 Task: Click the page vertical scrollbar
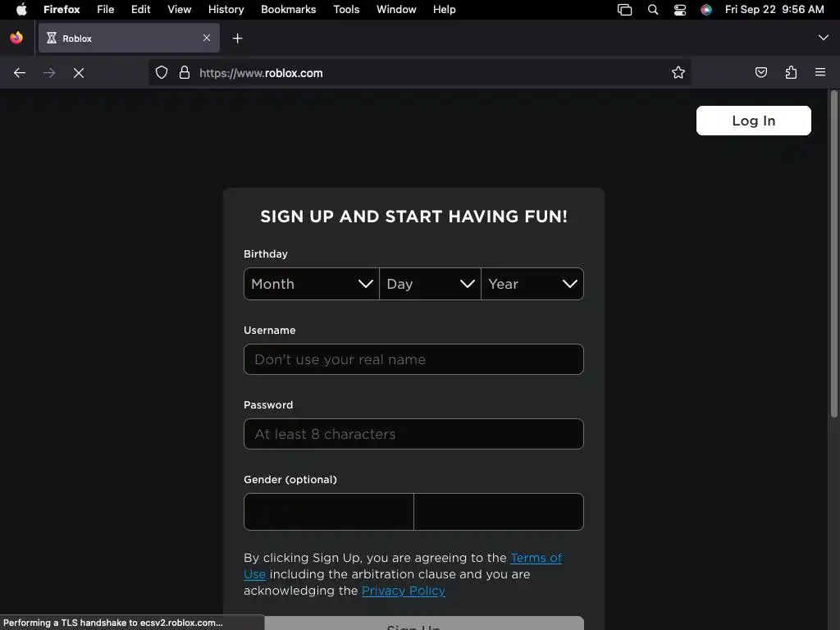(x=833, y=254)
